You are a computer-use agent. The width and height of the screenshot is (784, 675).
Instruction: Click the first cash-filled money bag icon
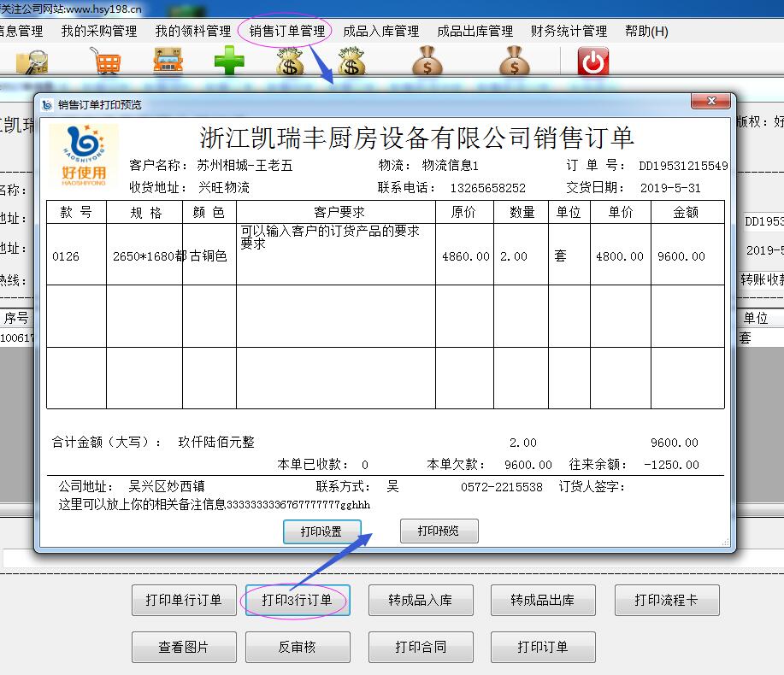(290, 61)
